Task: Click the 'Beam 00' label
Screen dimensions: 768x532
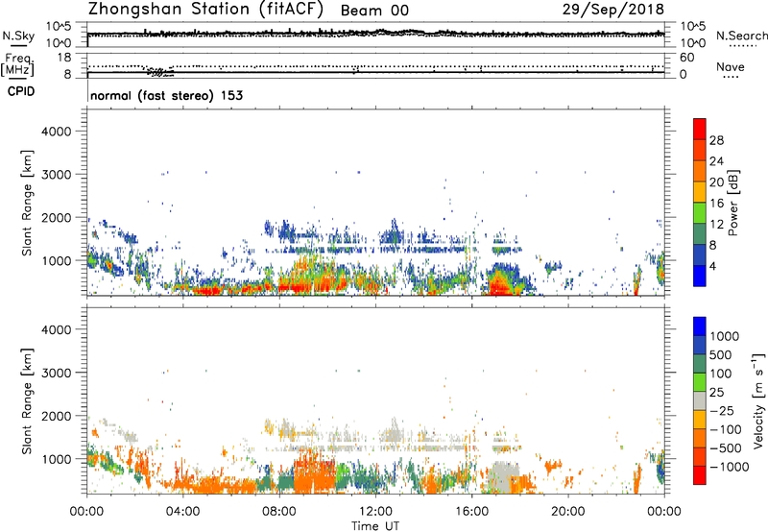Action: click(374, 11)
